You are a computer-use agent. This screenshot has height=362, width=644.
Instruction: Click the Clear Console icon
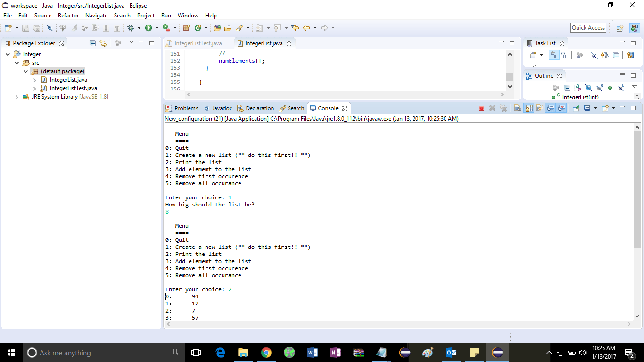click(x=518, y=108)
